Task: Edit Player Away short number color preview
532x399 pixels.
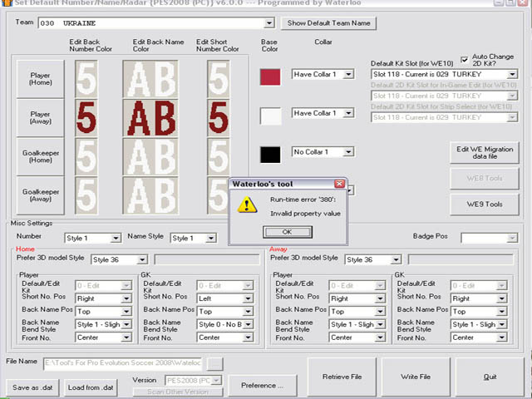Action: [218, 118]
